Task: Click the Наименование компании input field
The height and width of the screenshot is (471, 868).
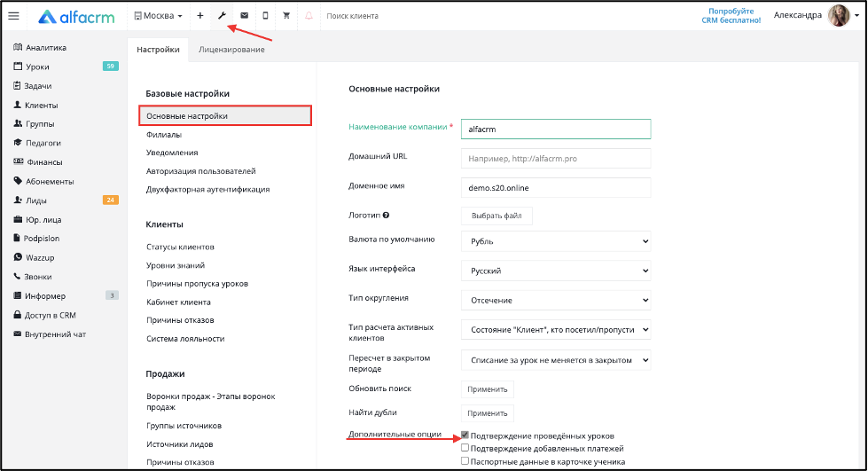Action: 556,130
